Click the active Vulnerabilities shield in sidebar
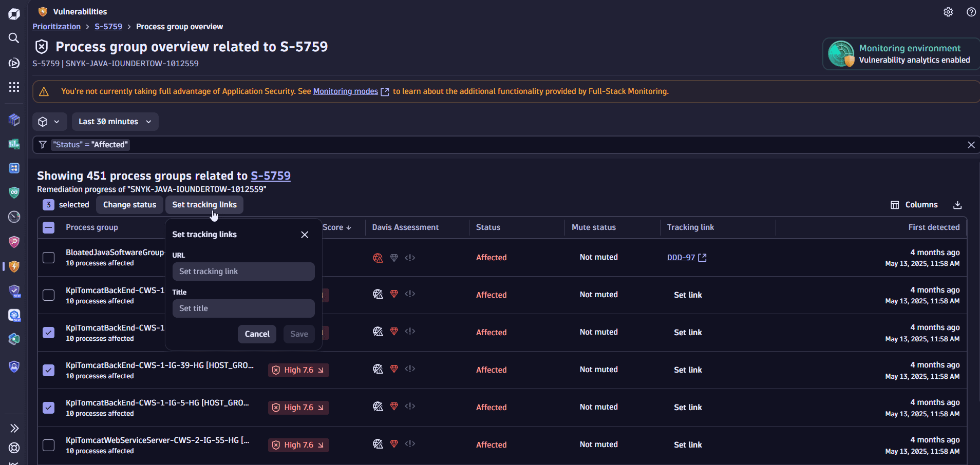This screenshot has height=465, width=980. tap(14, 266)
